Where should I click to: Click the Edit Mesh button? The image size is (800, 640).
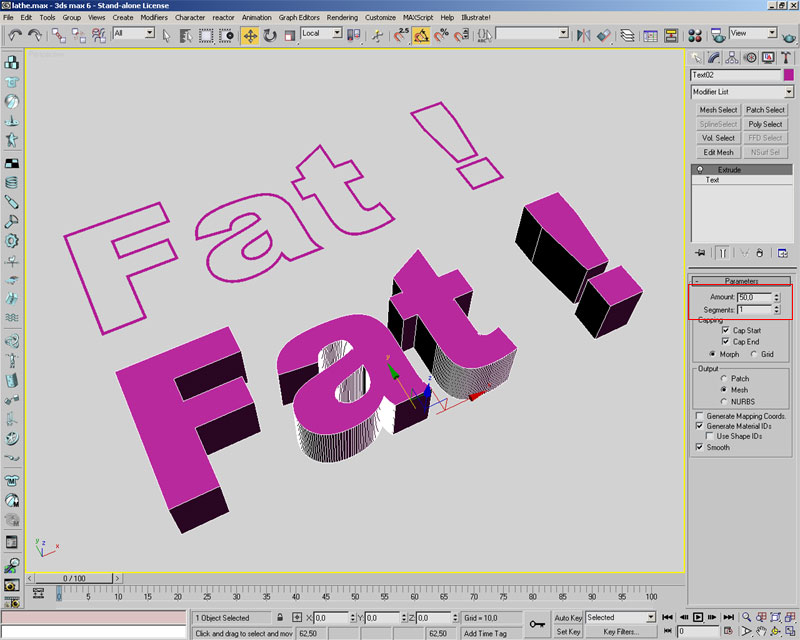[717, 152]
